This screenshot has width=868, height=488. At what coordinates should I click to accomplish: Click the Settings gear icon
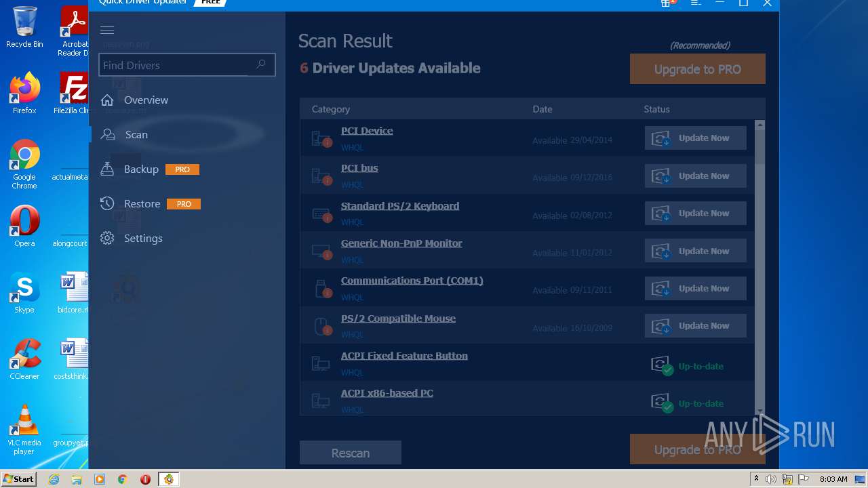107,238
